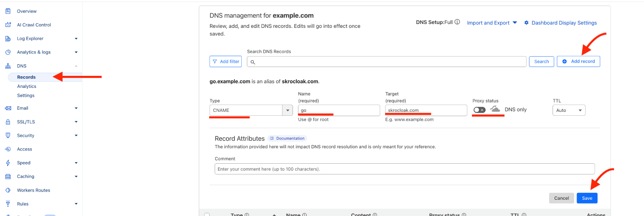The width and height of the screenshot is (644, 216).
Task: Open Access in the sidebar
Action: (24, 149)
